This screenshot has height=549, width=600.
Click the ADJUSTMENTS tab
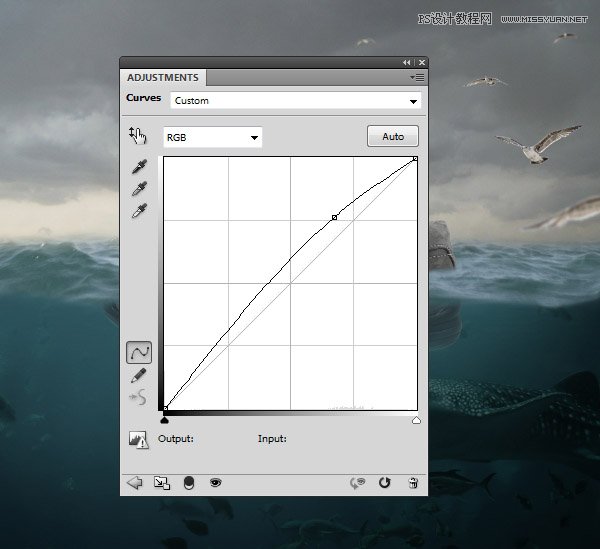point(162,78)
